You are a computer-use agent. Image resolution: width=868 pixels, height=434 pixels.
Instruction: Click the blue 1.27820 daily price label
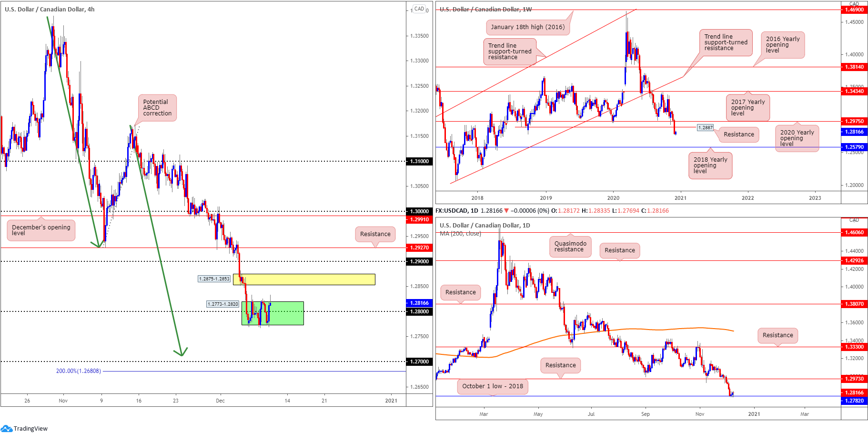click(854, 401)
